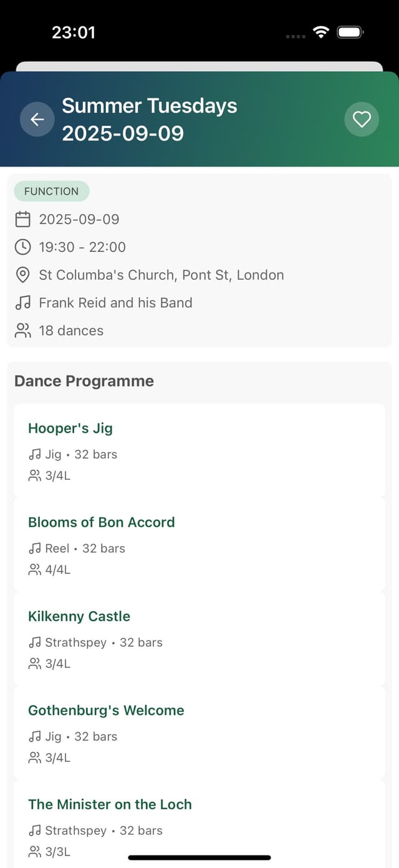The height and width of the screenshot is (868, 399).
Task: Open the Hooper's Jig dance
Action: click(x=70, y=428)
